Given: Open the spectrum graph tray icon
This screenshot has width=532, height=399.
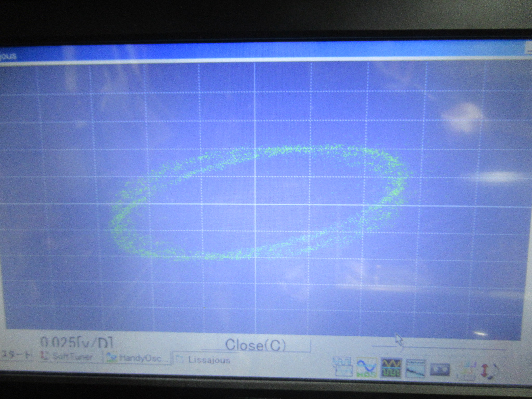Looking at the screenshot, I should point(416,368).
